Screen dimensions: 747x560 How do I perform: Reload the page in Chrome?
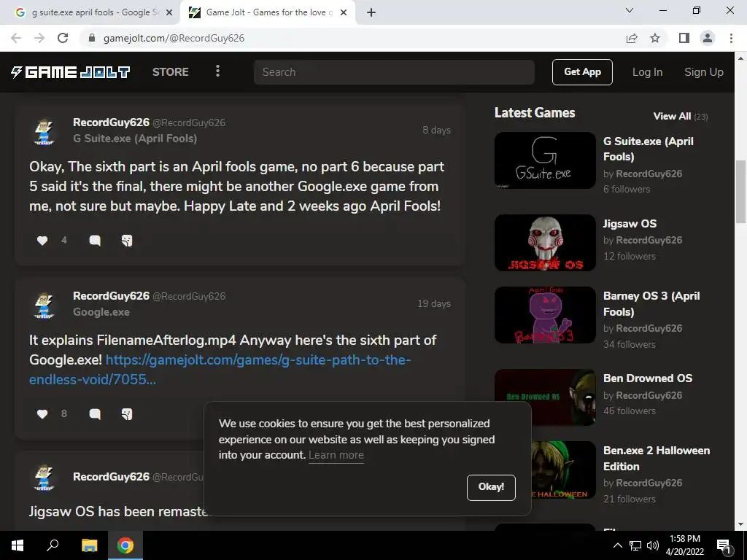(63, 38)
